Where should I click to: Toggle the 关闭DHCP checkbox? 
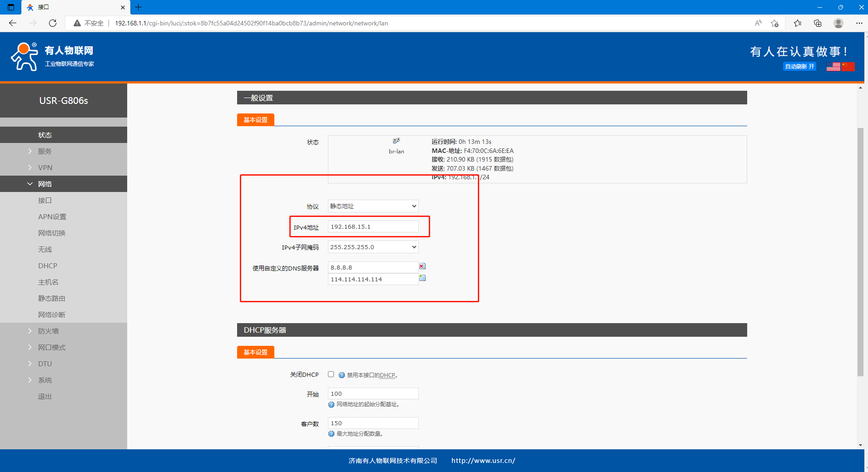331,374
